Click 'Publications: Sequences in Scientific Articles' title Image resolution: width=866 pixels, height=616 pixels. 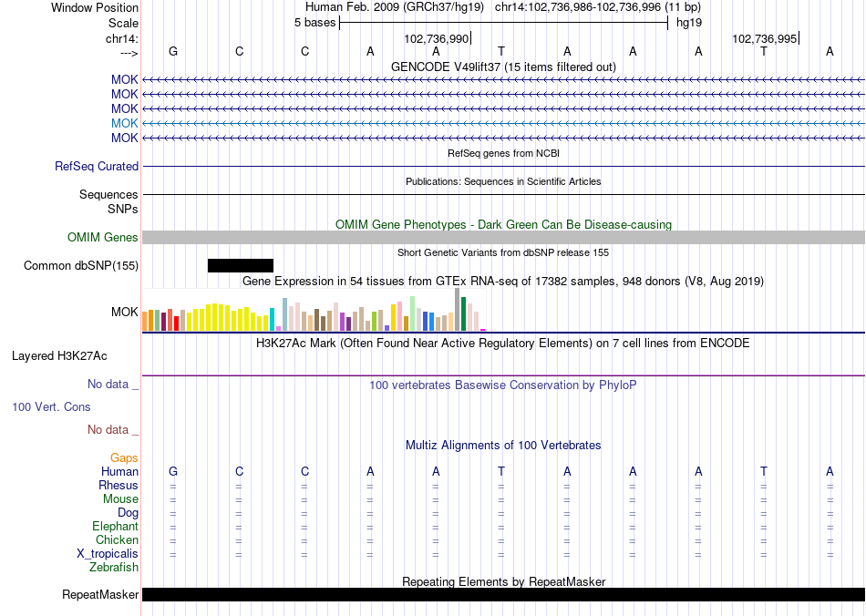click(503, 181)
